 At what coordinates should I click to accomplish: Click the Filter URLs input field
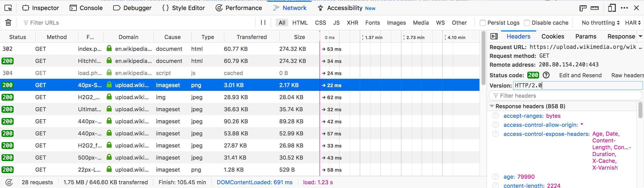pos(138,23)
